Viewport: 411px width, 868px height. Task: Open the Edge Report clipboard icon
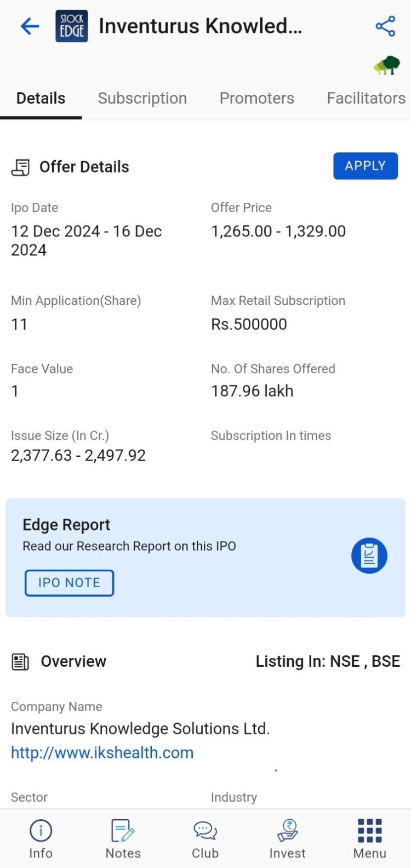(x=369, y=555)
